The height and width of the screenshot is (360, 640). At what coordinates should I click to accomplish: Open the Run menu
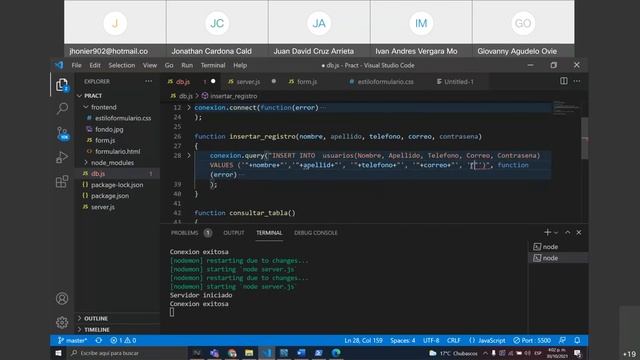click(187, 65)
